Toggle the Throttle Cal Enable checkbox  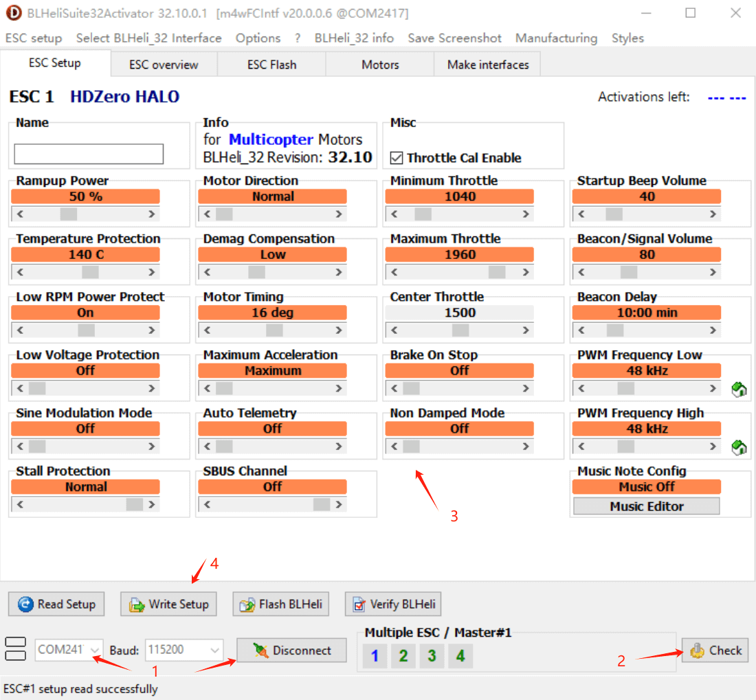tap(397, 158)
